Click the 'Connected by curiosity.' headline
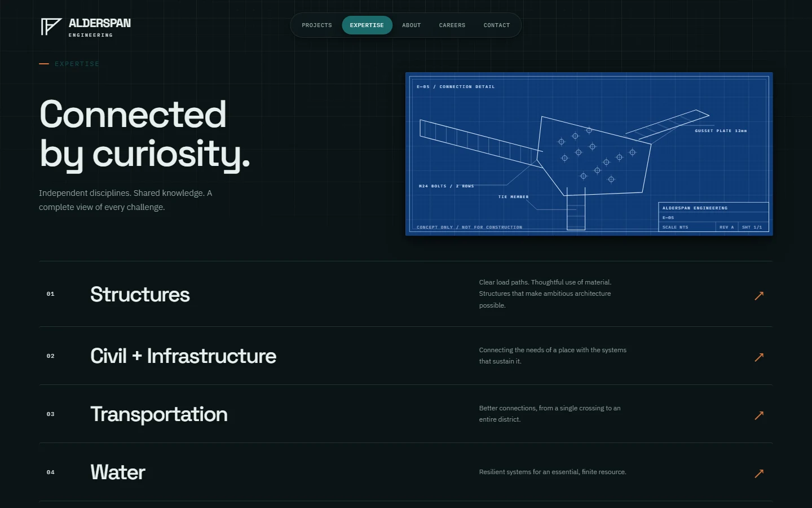 144,134
